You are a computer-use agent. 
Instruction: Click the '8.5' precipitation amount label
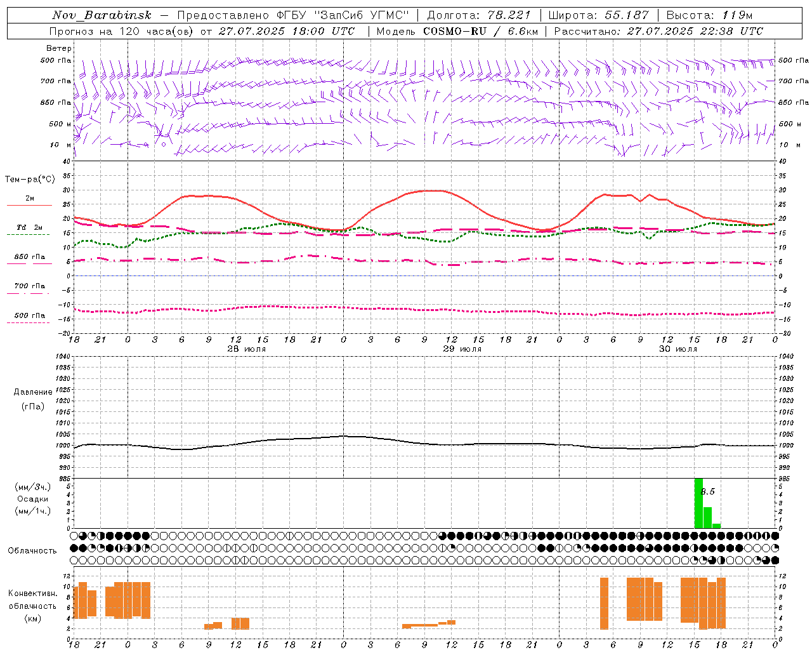pos(708,491)
